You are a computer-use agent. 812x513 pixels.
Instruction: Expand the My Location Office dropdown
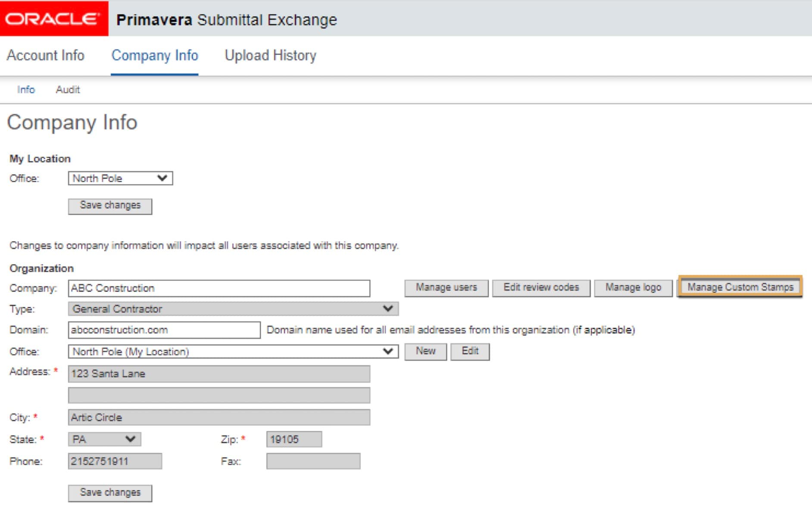tap(120, 178)
